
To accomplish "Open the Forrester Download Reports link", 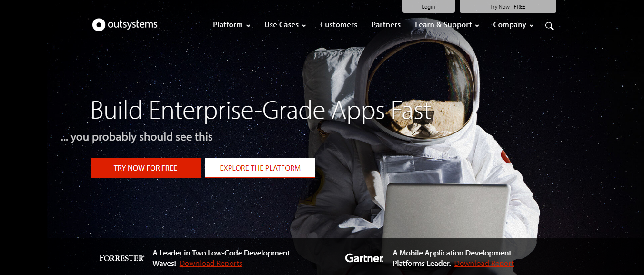I will [211, 263].
